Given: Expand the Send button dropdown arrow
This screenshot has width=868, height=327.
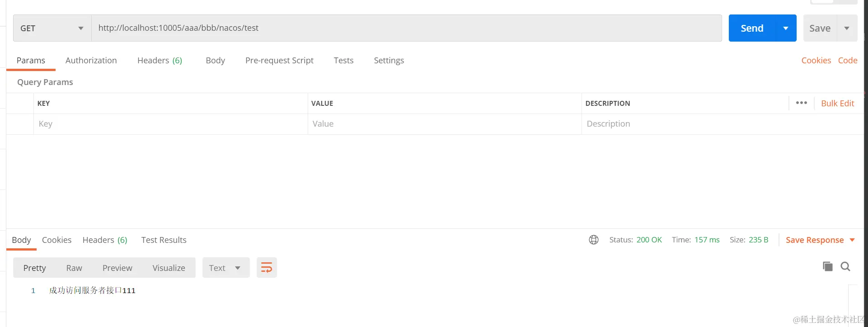Looking at the screenshot, I should [x=786, y=28].
